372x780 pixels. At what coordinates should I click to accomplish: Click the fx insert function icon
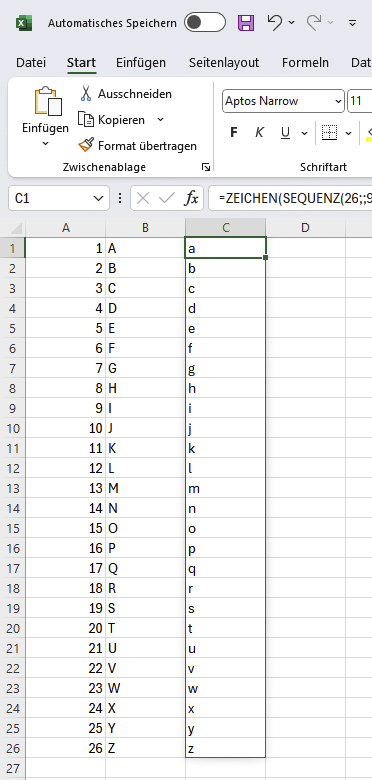pos(191,199)
